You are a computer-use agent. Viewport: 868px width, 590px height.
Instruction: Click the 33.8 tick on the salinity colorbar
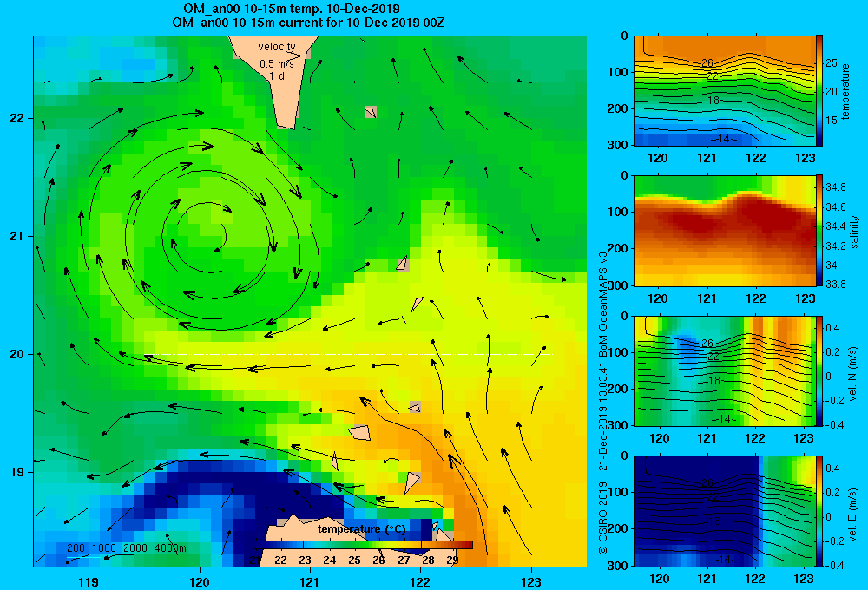click(x=835, y=284)
